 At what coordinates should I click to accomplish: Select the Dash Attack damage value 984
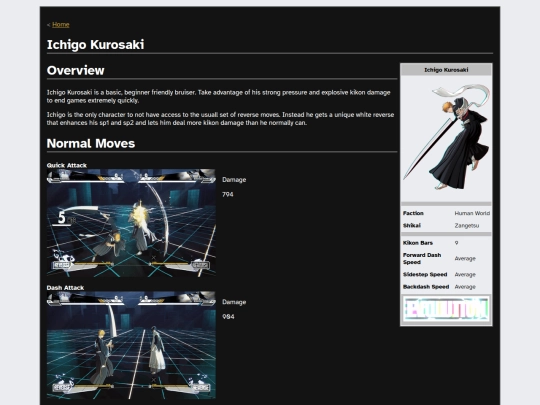pos(228,316)
